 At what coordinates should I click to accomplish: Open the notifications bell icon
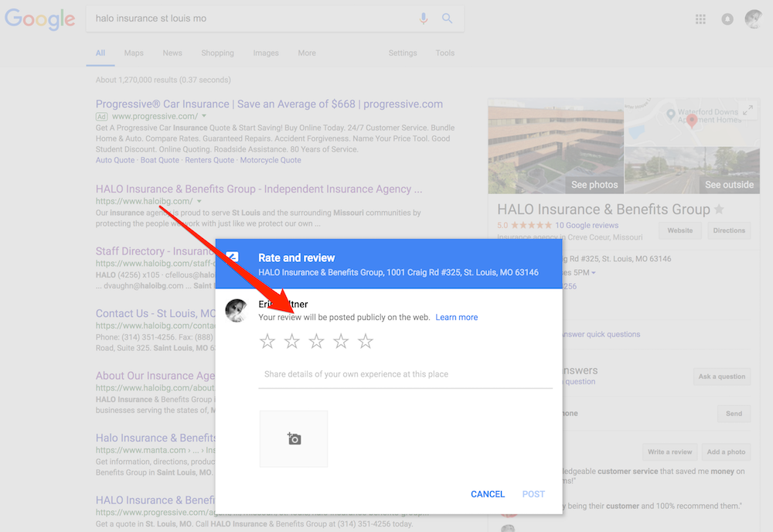pos(727,19)
